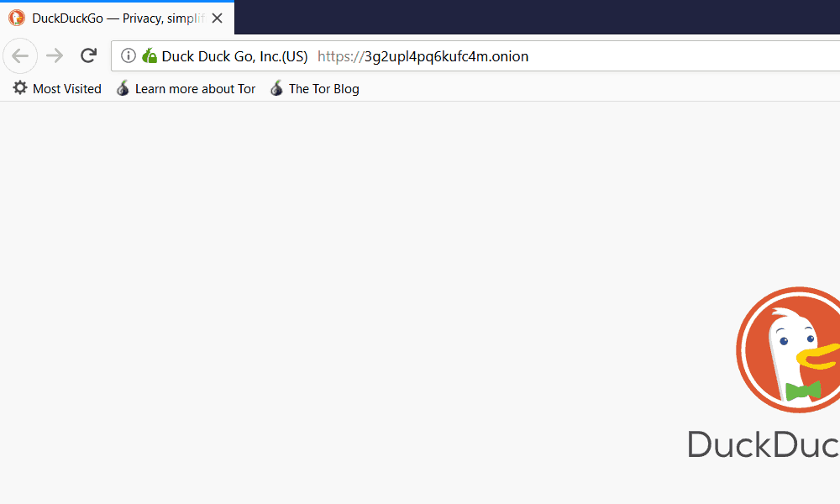Go forward to the next page
The height and width of the screenshot is (504, 840).
point(55,55)
